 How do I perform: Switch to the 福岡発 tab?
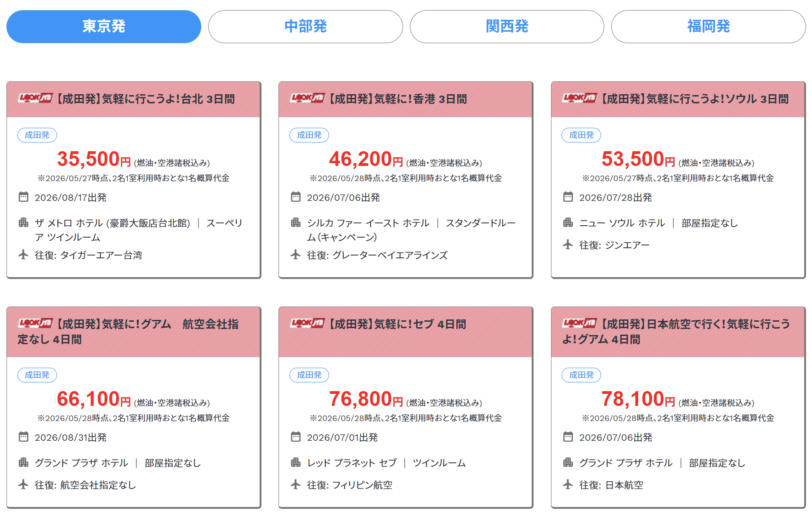[x=709, y=27]
